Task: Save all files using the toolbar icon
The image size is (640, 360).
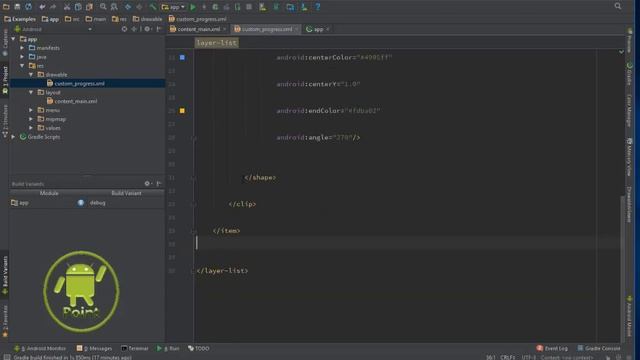Action: (x=18, y=7)
